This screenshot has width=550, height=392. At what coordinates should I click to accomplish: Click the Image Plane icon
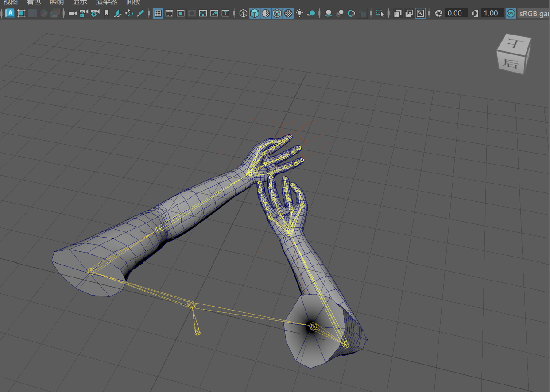(118, 13)
